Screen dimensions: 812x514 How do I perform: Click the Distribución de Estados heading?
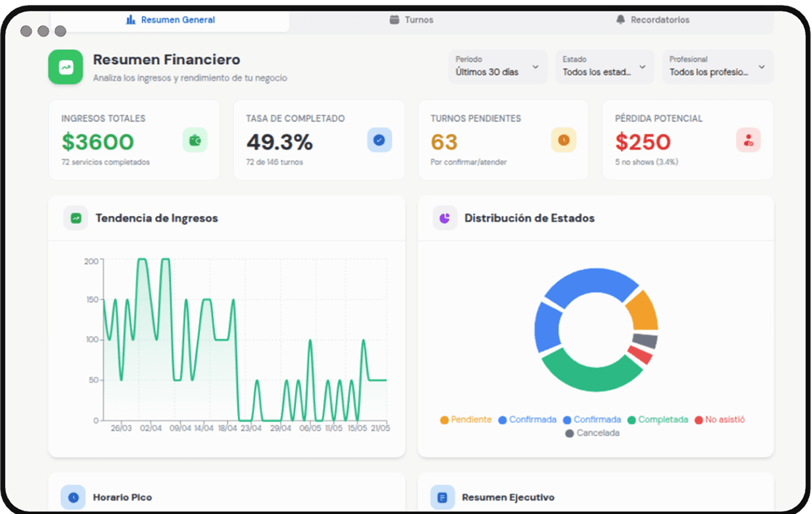click(529, 218)
